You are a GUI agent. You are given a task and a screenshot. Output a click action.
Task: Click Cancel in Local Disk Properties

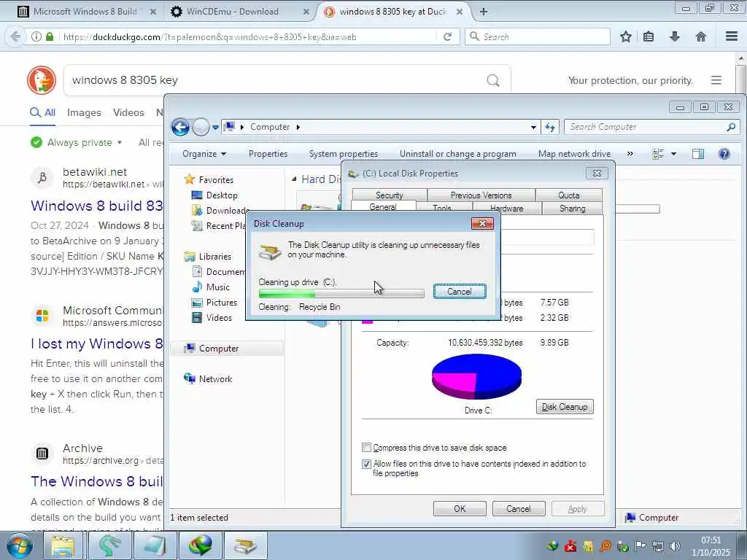click(519, 508)
